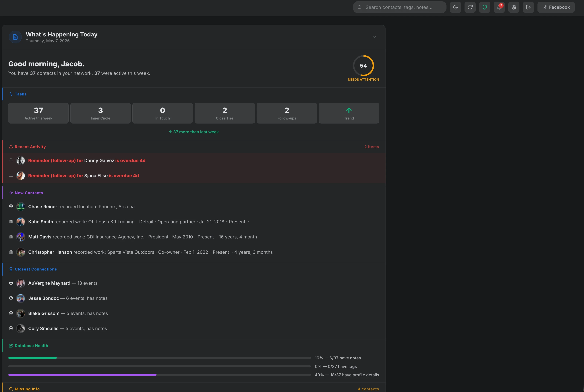Click briefcase icon beside Christopher Hanson

coord(11,252)
